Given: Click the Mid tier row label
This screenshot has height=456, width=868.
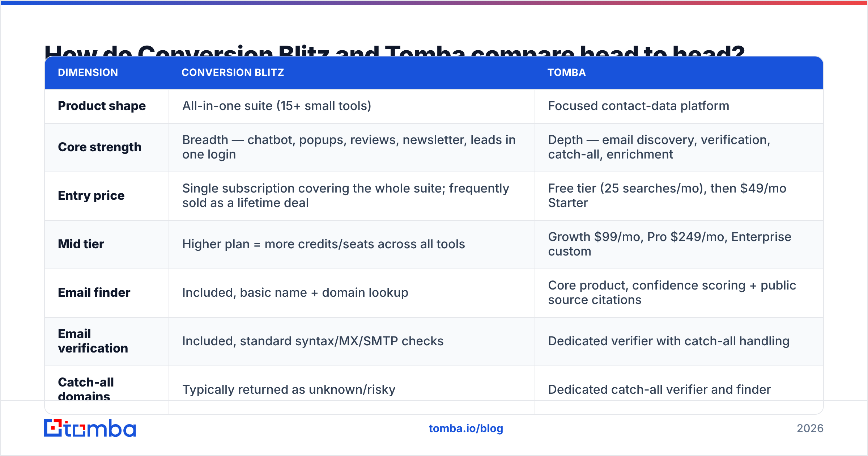Looking at the screenshot, I should 81,244.
